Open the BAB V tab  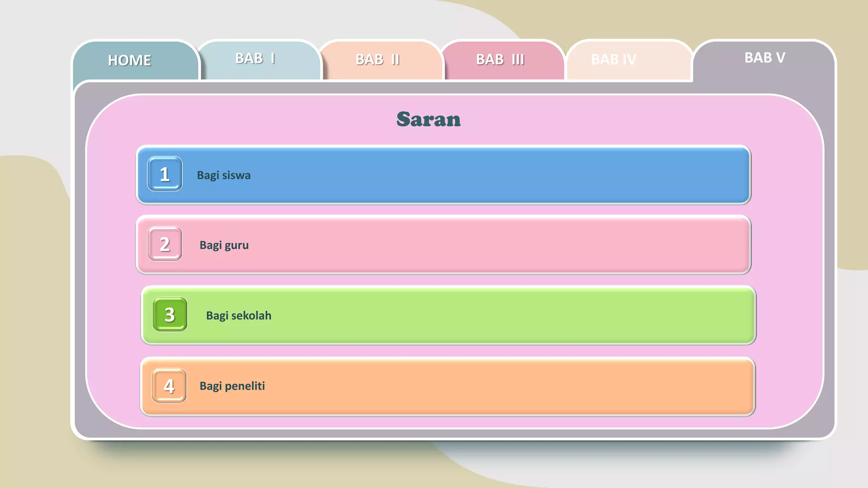pyautogui.click(x=765, y=58)
